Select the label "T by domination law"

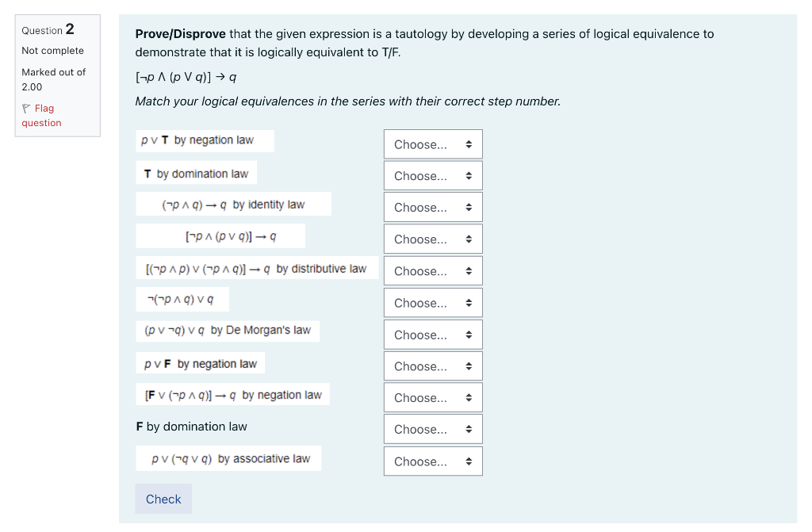[196, 172]
